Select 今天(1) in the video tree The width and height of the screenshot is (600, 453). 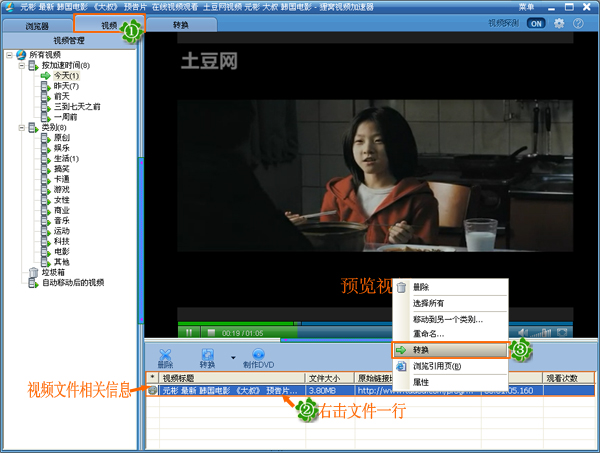(66, 75)
